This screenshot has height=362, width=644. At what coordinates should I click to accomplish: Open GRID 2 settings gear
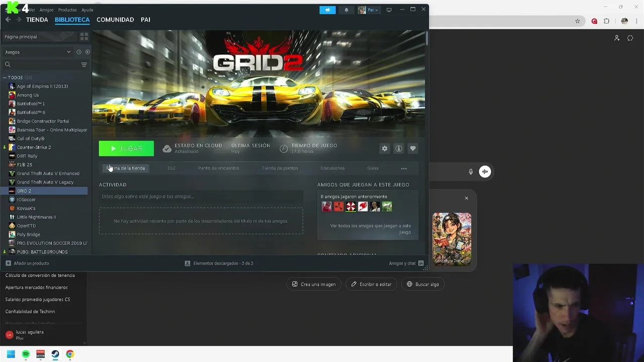point(385,148)
